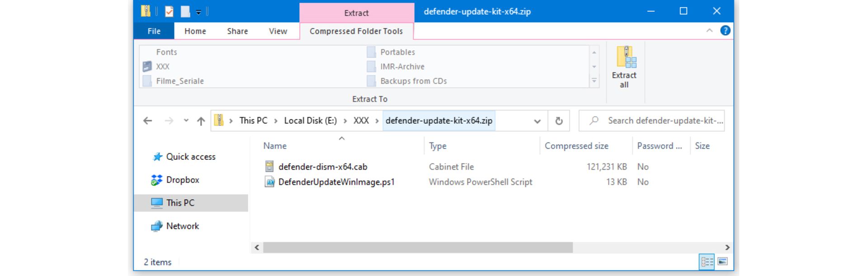Click Windows PowerShell Script type cell

click(x=481, y=182)
